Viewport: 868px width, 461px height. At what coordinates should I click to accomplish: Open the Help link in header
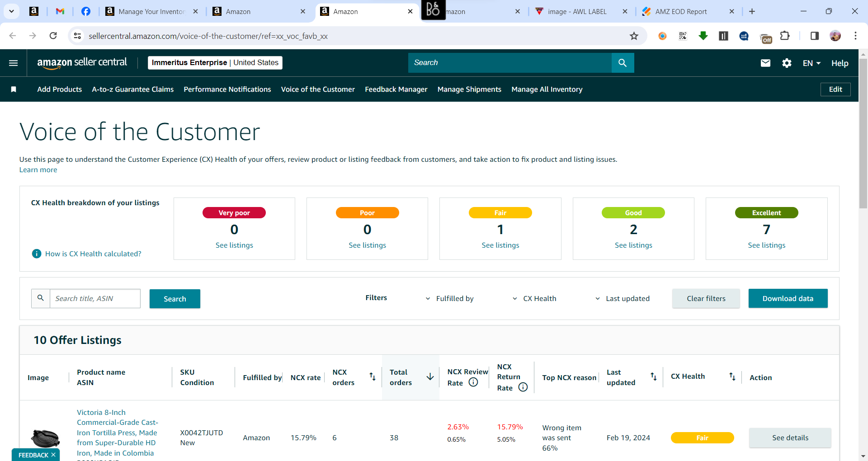click(840, 63)
